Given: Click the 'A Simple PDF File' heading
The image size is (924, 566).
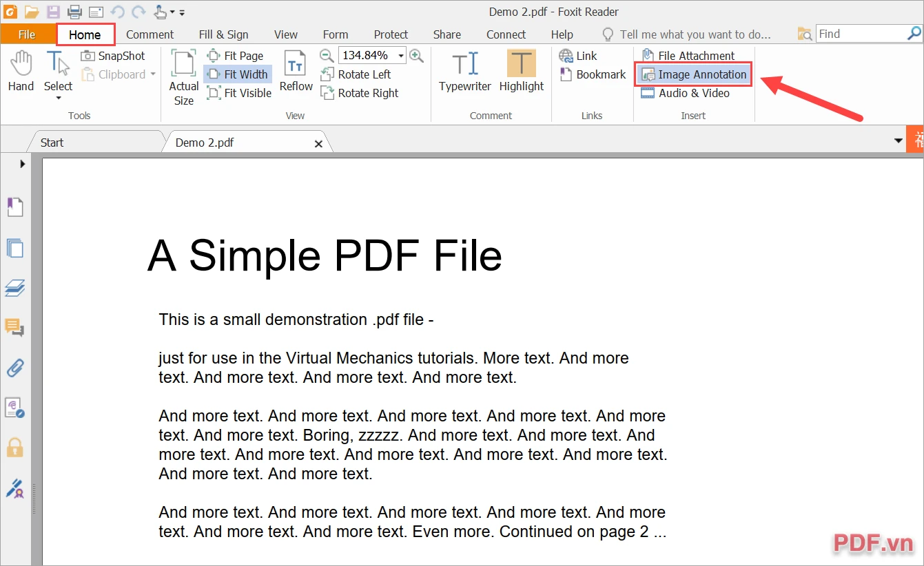Looking at the screenshot, I should [x=325, y=255].
